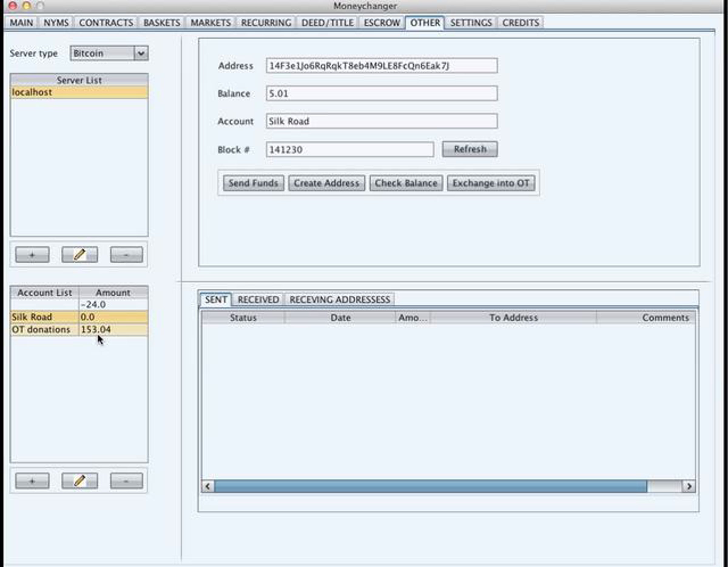Screen dimensions: 728x567
Task: Select the BASKETS tab
Action: [x=162, y=23]
